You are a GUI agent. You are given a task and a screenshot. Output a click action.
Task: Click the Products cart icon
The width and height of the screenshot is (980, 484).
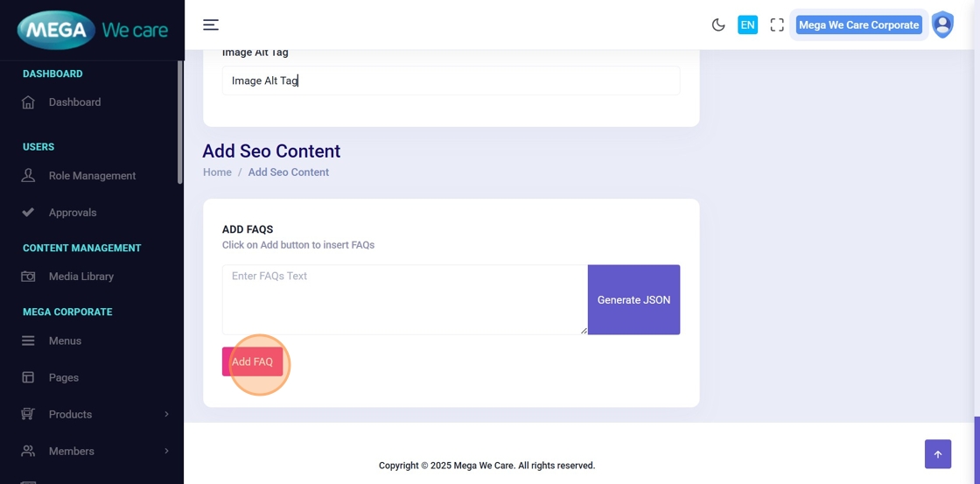28,414
